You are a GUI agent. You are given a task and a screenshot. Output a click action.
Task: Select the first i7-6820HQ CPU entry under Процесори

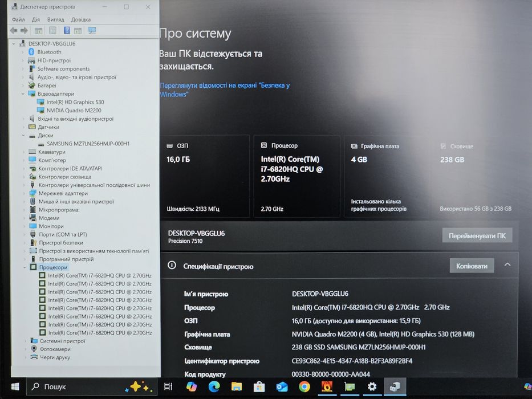tap(100, 275)
